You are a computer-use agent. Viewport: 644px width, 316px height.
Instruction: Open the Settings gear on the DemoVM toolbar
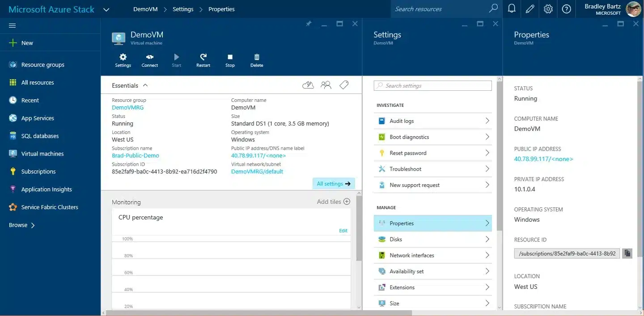click(123, 60)
